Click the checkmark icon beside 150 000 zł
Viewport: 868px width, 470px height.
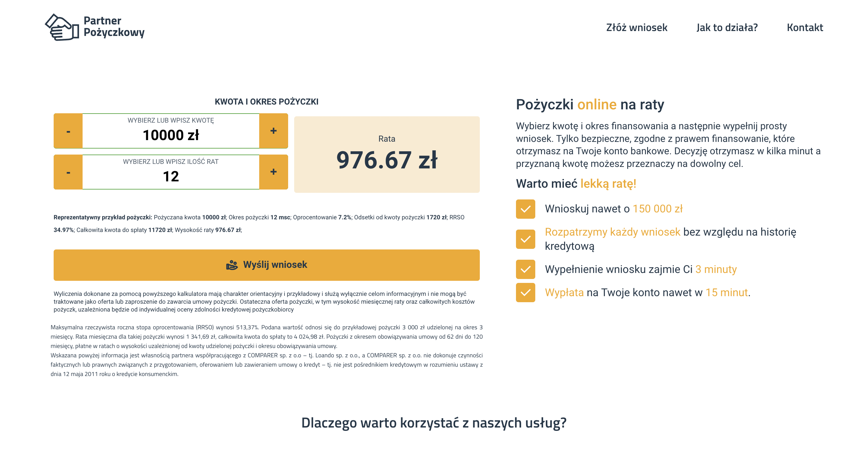pos(525,209)
